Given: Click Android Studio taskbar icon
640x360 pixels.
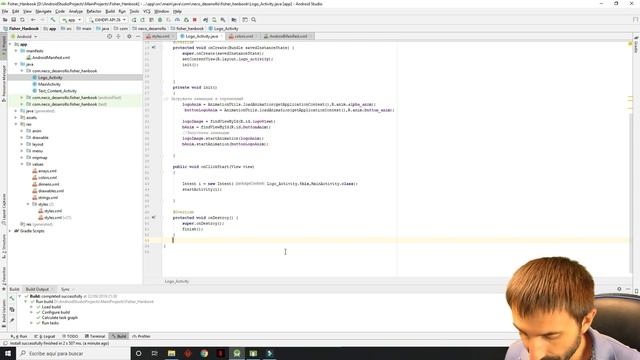Looking at the screenshot, I should tap(237, 353).
